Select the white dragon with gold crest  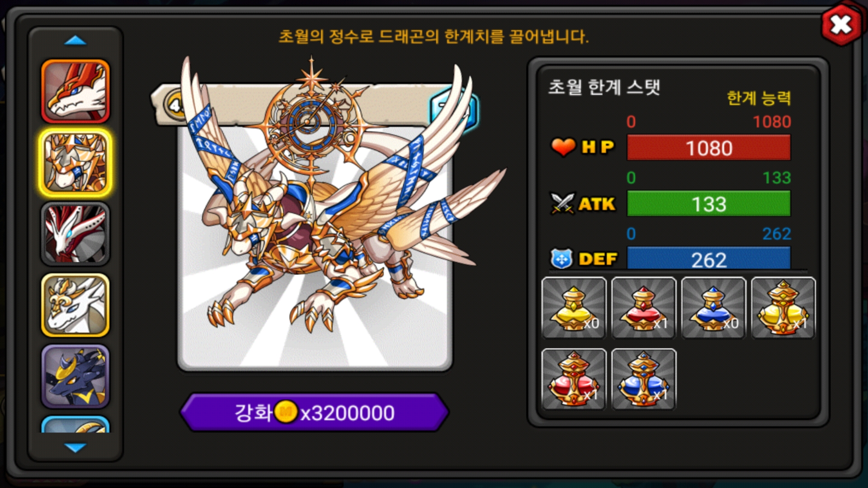(75, 305)
